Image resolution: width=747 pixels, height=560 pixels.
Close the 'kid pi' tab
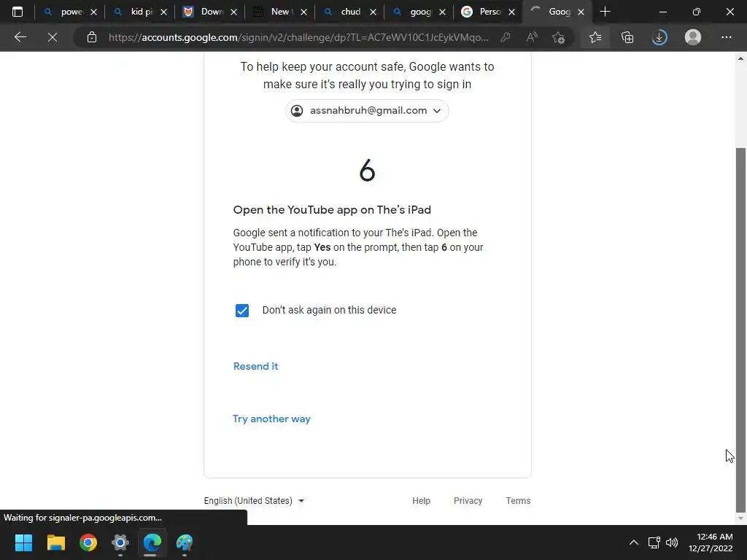tap(163, 12)
